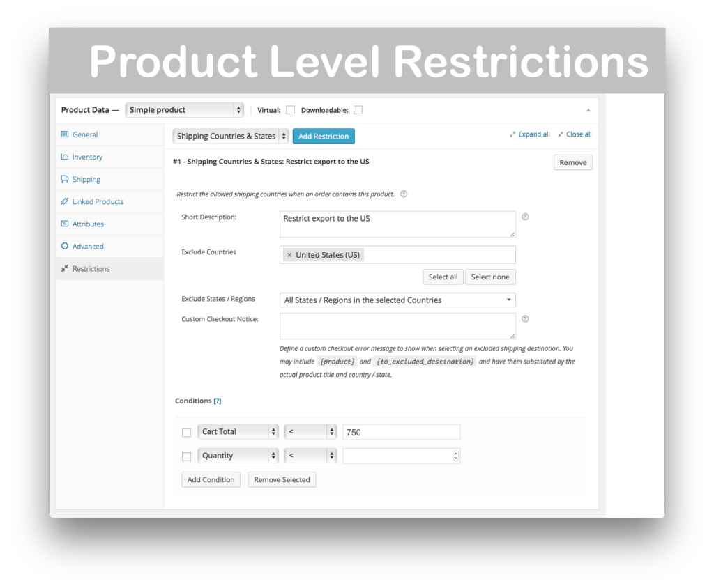
Task: Click the Expand all link
Action: pos(533,134)
